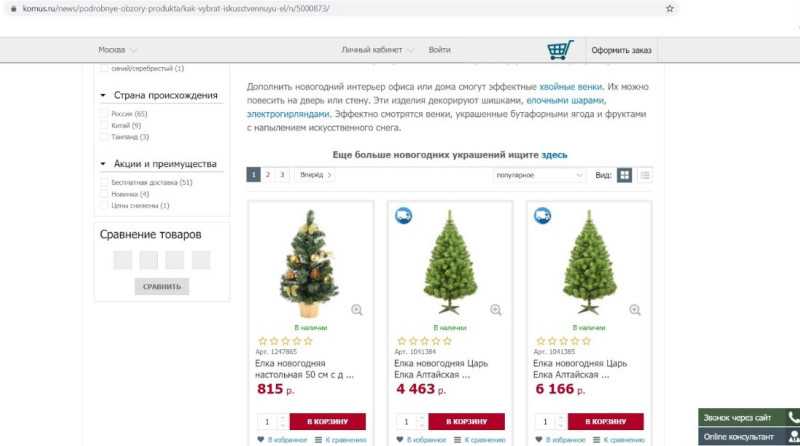The width and height of the screenshot is (800, 446).
Task: Enable Бесплатная доставка (51) filter
Action: [x=104, y=182]
